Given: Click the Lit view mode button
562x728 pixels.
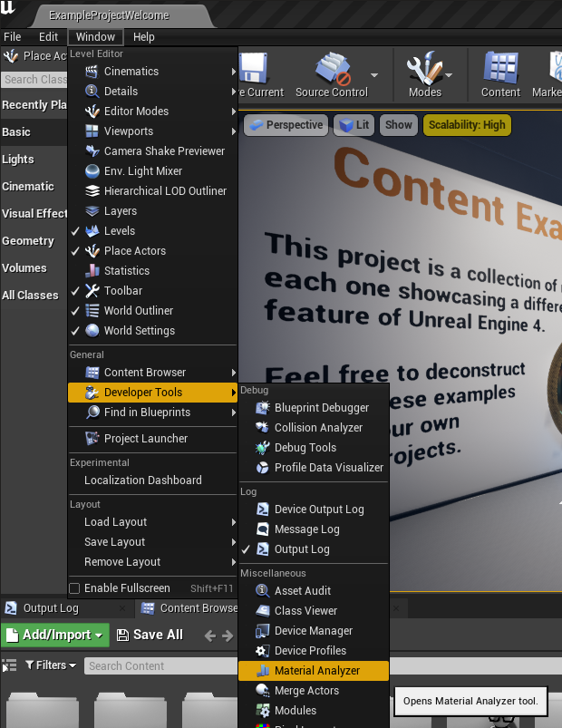Looking at the screenshot, I should coord(354,125).
